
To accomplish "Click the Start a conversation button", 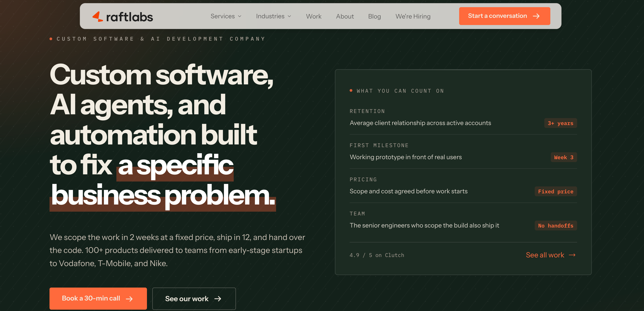I will coord(504,16).
